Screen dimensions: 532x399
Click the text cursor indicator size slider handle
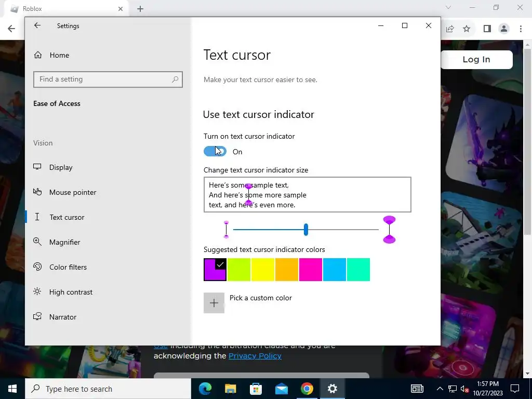tap(305, 230)
